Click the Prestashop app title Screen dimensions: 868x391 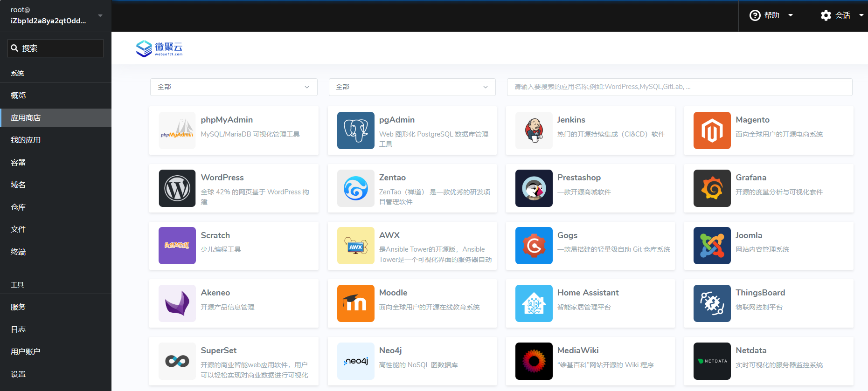click(578, 178)
